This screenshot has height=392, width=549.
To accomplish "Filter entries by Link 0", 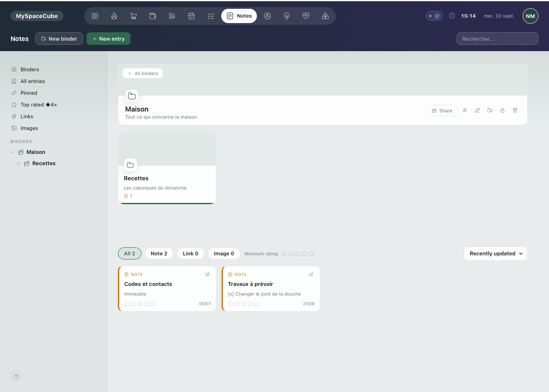I will pos(191,254).
